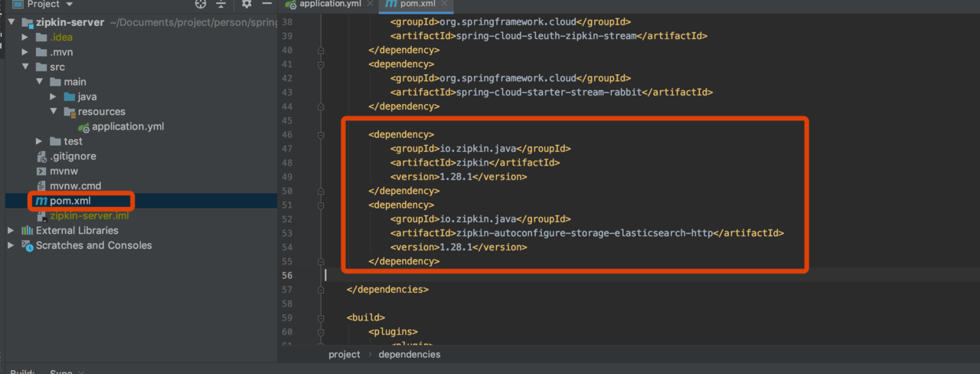Expand the .mvn folder arrow
Image resolution: width=980 pixels, height=374 pixels.
coord(25,52)
